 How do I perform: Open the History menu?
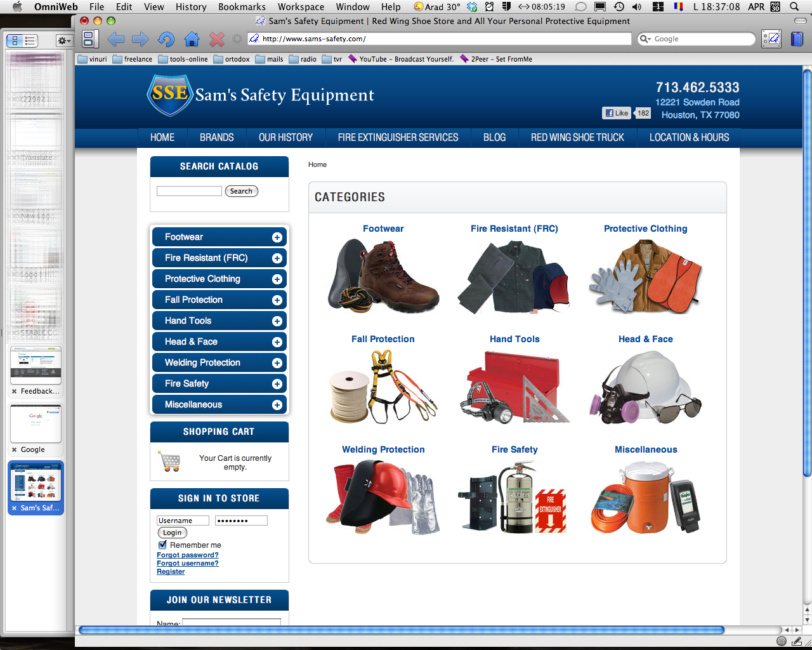pyautogui.click(x=191, y=7)
